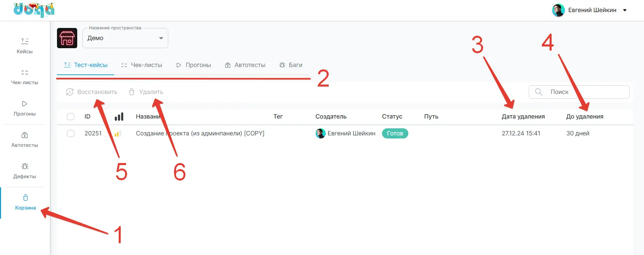Switch to the Чек-листы tab
The width and height of the screenshot is (644, 255).
point(142,65)
